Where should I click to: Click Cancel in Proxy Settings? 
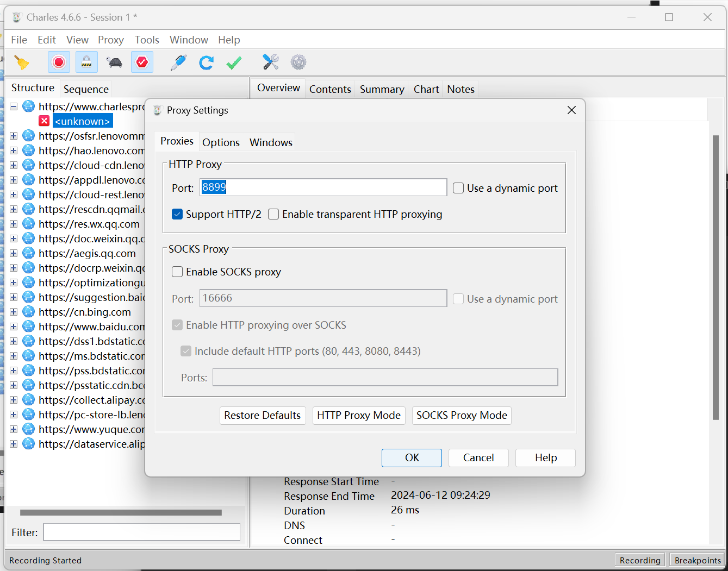tap(478, 458)
